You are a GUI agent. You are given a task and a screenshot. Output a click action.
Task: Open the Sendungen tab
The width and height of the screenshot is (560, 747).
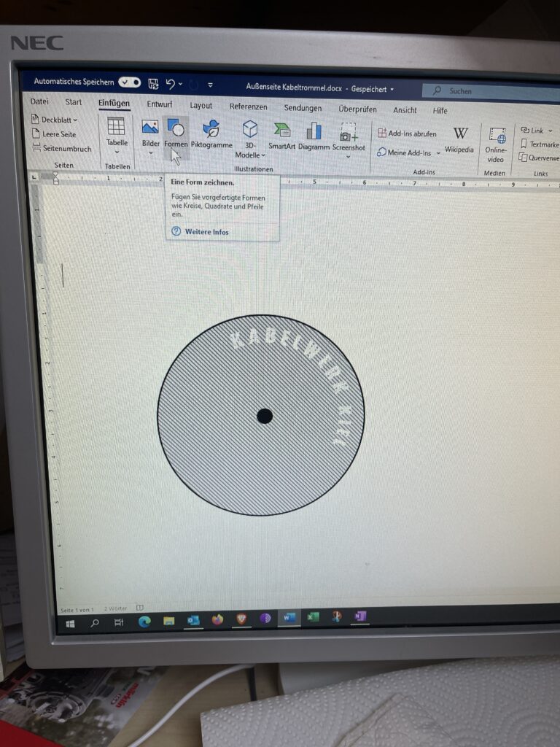[303, 108]
